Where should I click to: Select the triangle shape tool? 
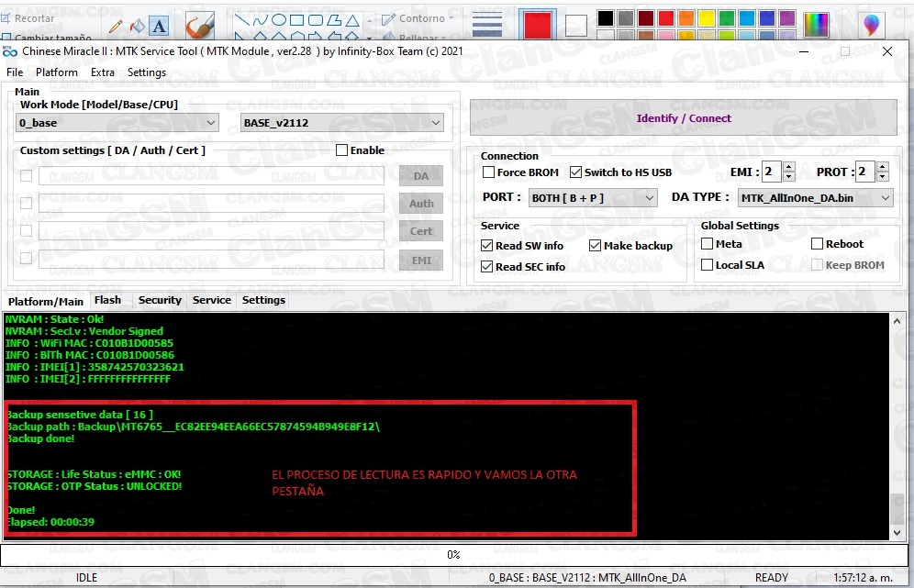[351, 20]
